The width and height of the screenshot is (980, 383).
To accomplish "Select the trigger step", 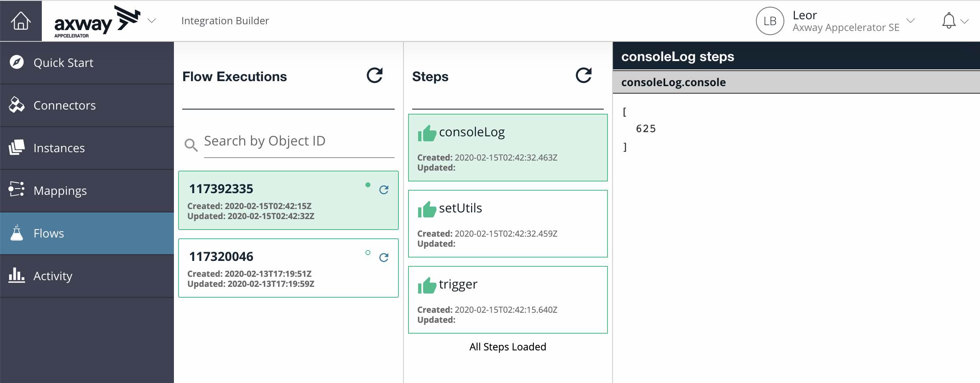I will (508, 300).
